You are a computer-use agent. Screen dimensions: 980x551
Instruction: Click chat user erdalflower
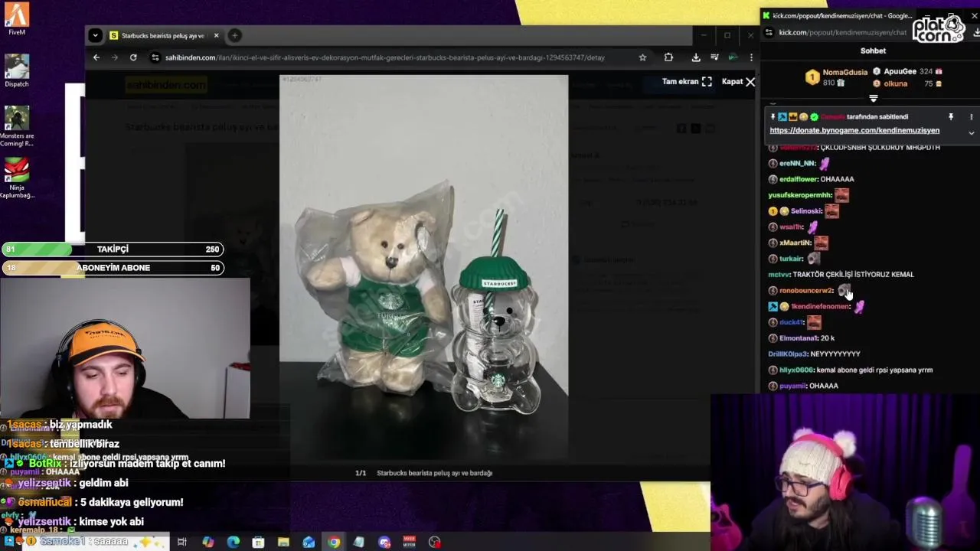click(799, 179)
